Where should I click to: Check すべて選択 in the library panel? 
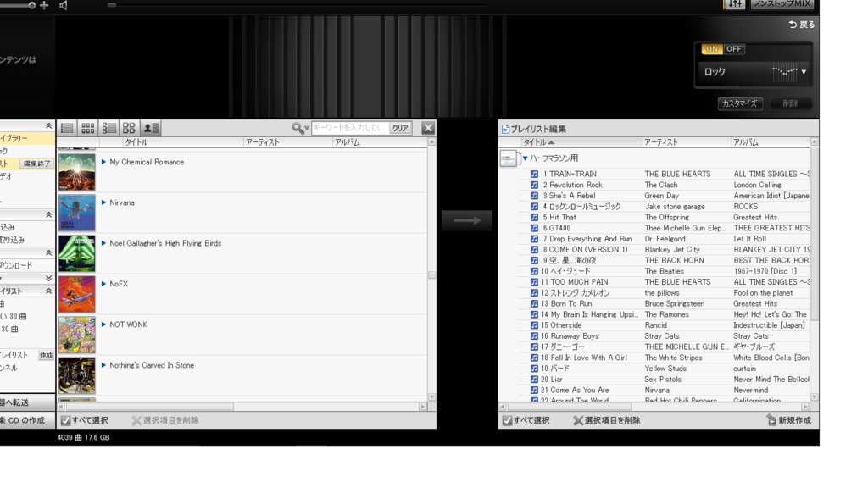(x=66, y=420)
